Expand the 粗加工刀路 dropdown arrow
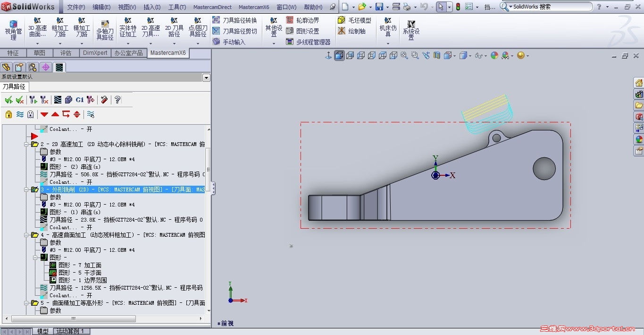This screenshot has width=644, height=335. pyautogui.click(x=60, y=43)
